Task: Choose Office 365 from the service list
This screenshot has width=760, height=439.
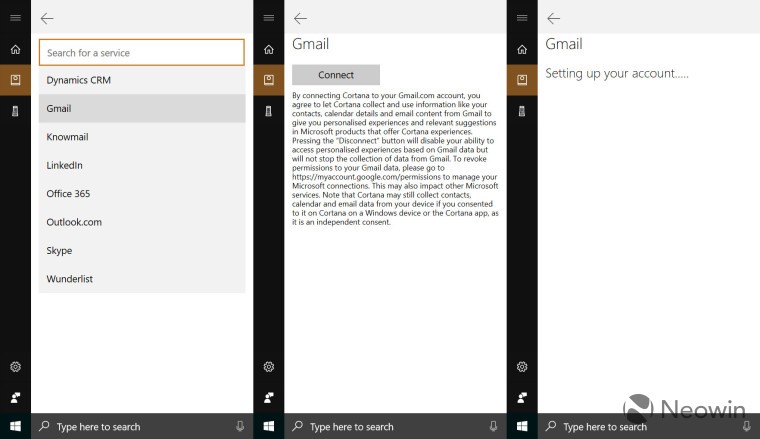Action: point(141,194)
